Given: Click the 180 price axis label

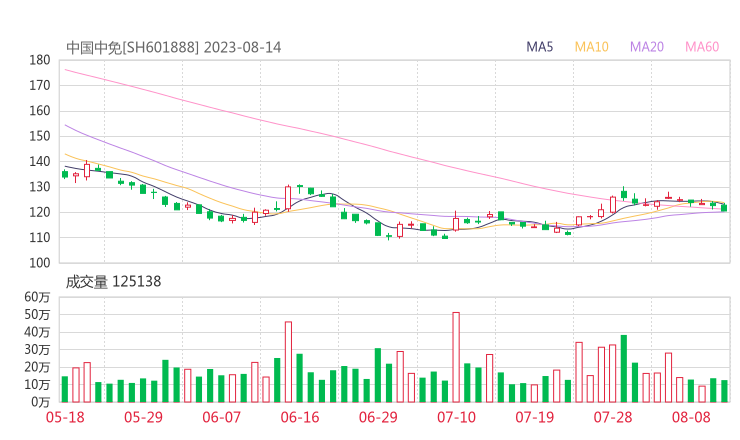Looking at the screenshot, I should pos(40,60).
